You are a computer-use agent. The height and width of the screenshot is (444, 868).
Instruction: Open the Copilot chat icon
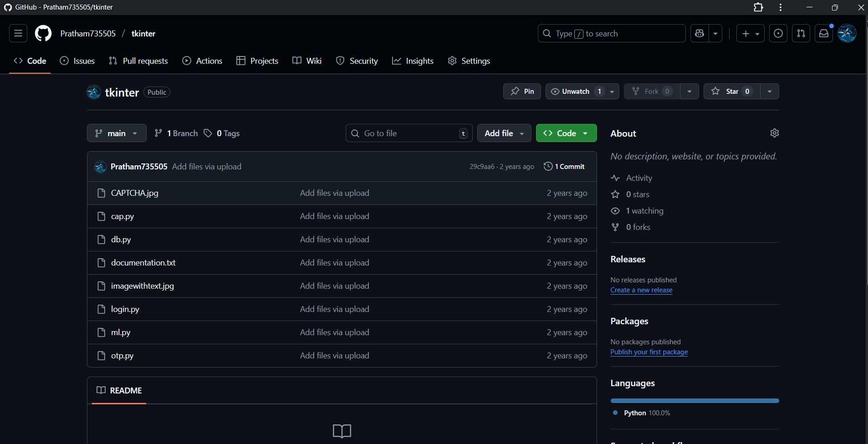click(x=700, y=34)
